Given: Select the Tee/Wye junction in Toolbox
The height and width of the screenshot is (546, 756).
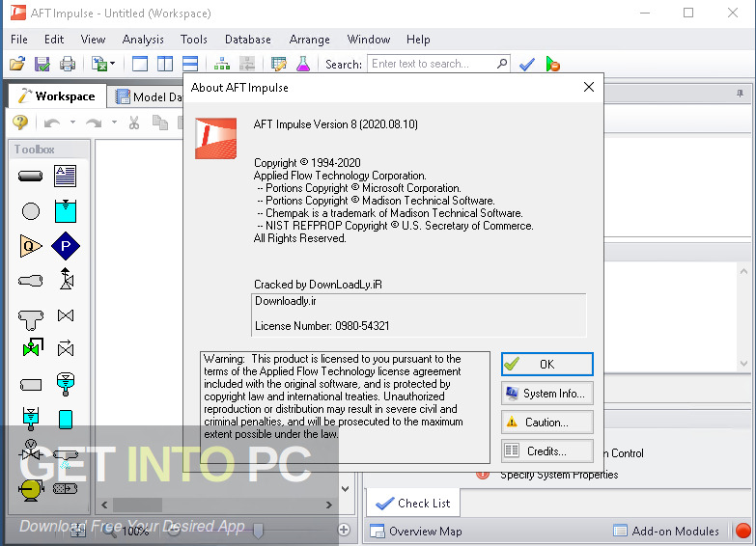Looking at the screenshot, I should [31, 319].
